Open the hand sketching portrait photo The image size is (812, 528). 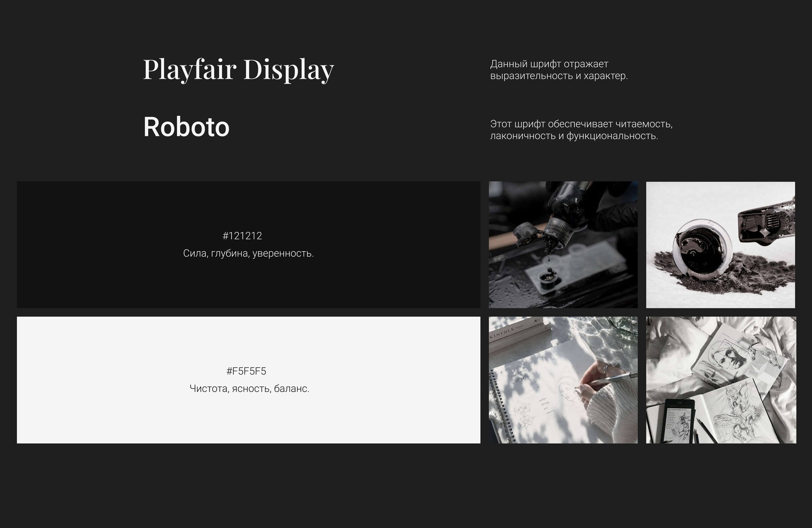tap(563, 380)
